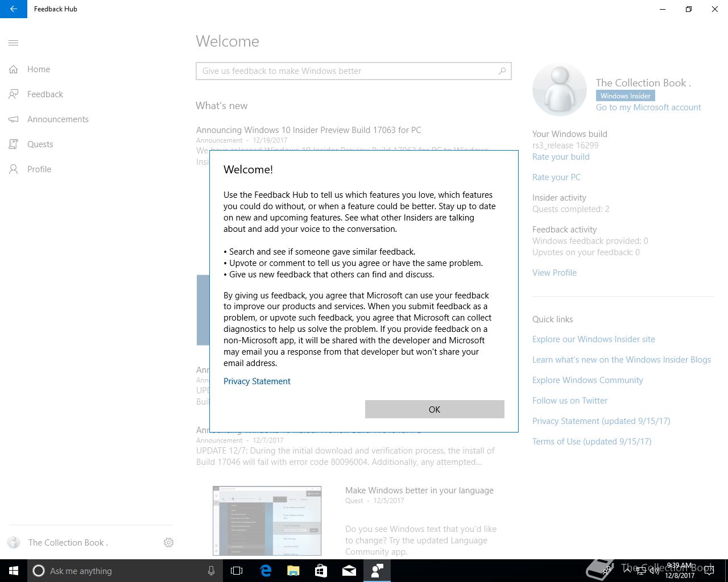Click the Quests checklist icon
This screenshot has height=582, width=728.
point(14,144)
